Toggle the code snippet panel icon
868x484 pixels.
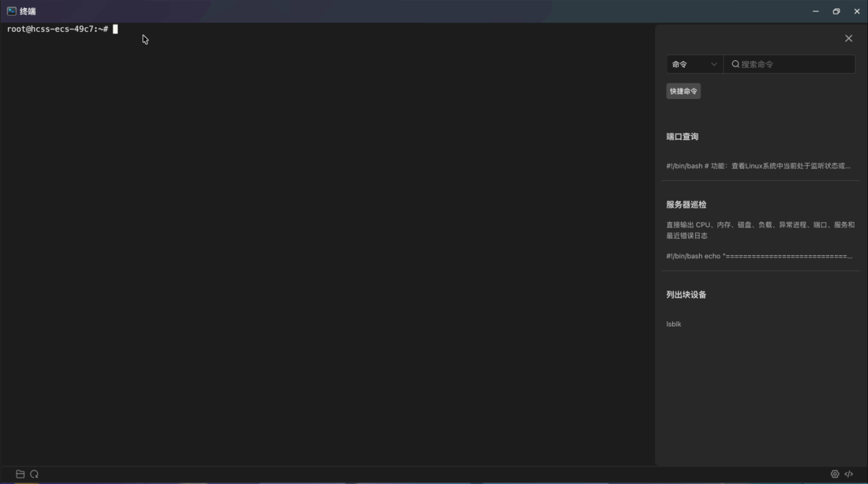pos(848,474)
